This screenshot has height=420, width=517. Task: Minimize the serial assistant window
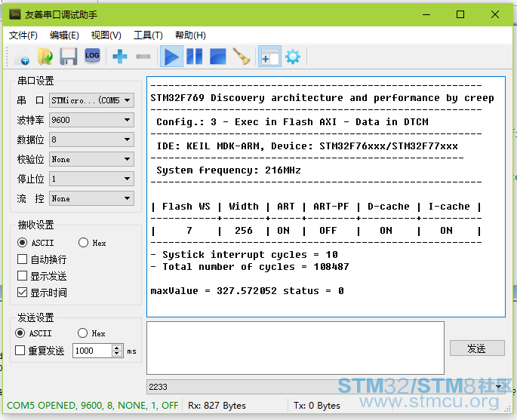(x=426, y=14)
